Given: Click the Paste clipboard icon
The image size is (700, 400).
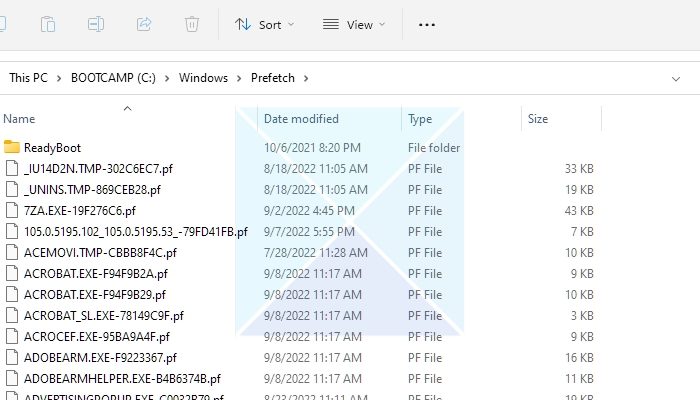Looking at the screenshot, I should (x=49, y=24).
